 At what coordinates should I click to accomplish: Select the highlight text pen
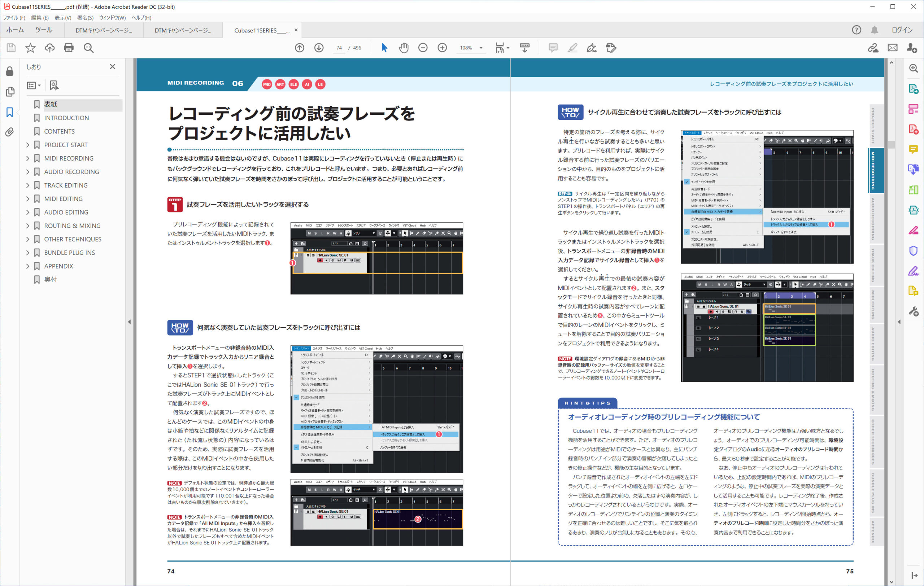tap(572, 48)
